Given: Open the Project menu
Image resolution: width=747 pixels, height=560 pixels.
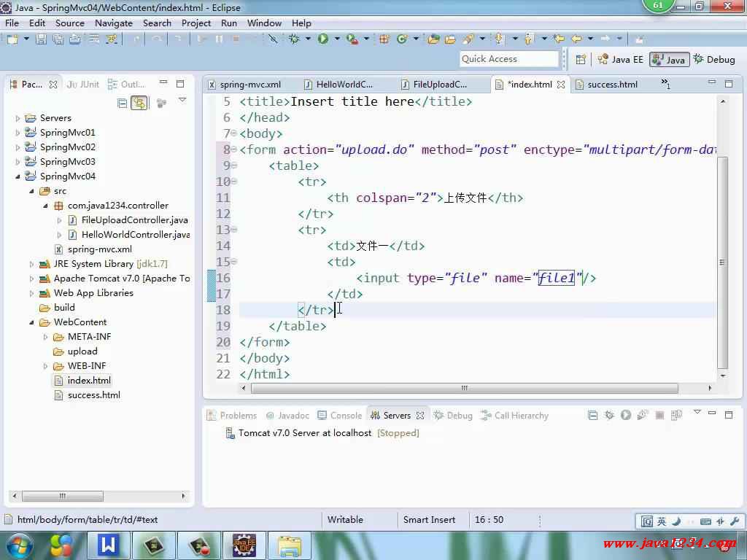Looking at the screenshot, I should coord(196,23).
